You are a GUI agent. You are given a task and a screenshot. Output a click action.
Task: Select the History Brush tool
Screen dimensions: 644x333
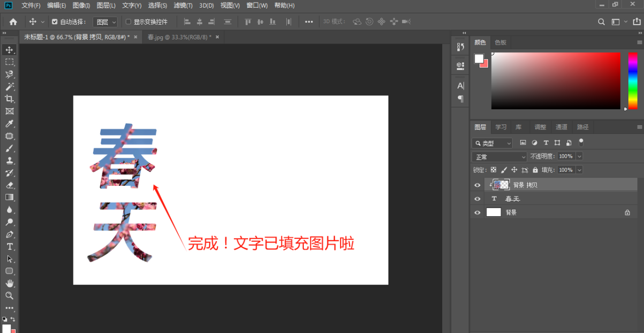tap(9, 173)
